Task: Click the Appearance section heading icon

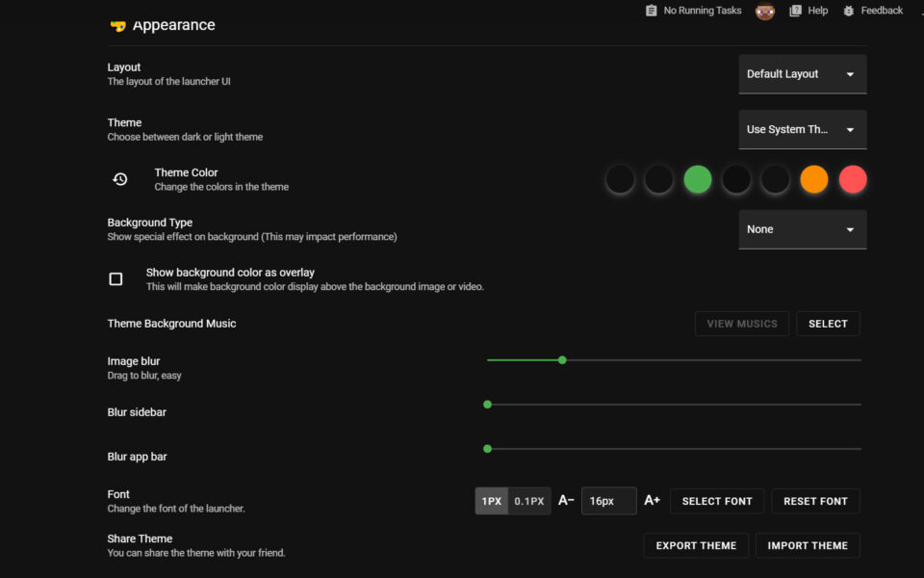Action: (x=117, y=25)
